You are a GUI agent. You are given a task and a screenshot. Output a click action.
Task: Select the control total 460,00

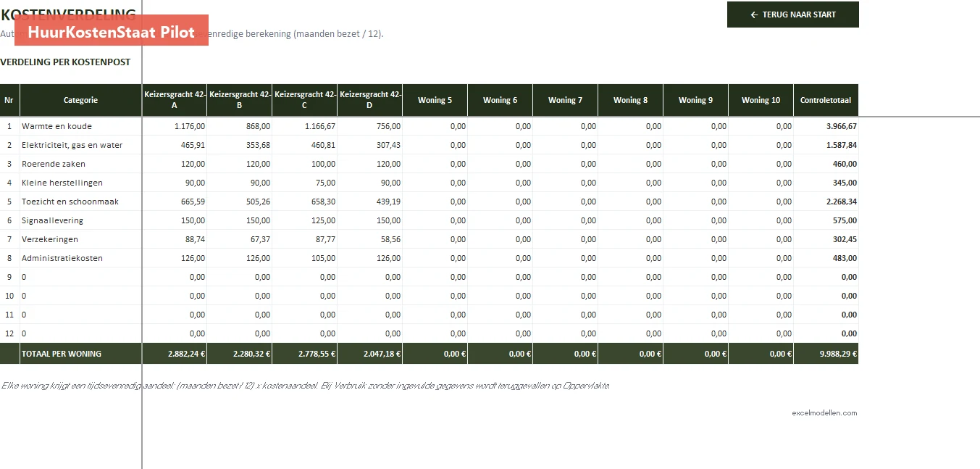click(x=826, y=164)
